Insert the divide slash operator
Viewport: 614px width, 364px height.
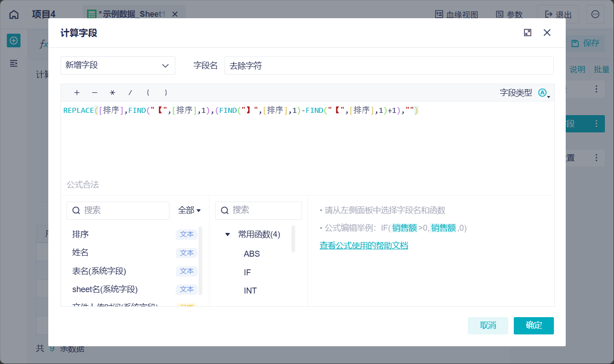pos(130,93)
